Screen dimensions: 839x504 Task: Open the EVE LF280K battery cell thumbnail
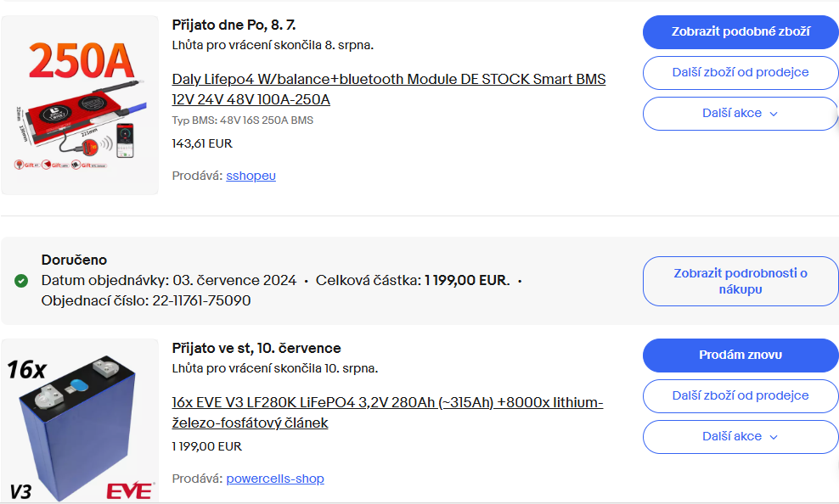(80, 420)
